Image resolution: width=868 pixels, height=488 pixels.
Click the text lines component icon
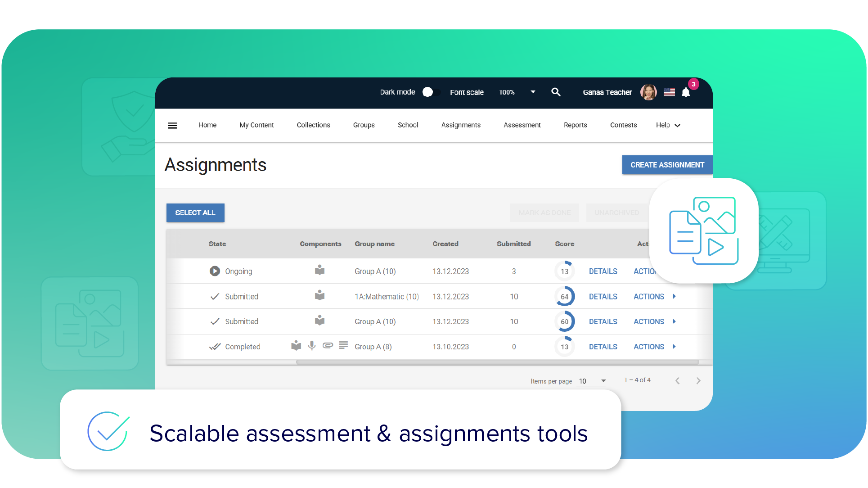tap(343, 345)
